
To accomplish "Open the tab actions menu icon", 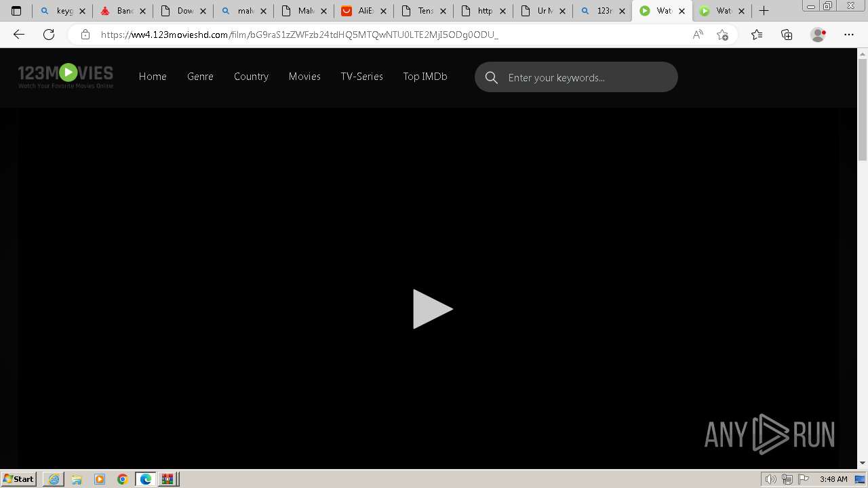I will pyautogui.click(x=16, y=11).
